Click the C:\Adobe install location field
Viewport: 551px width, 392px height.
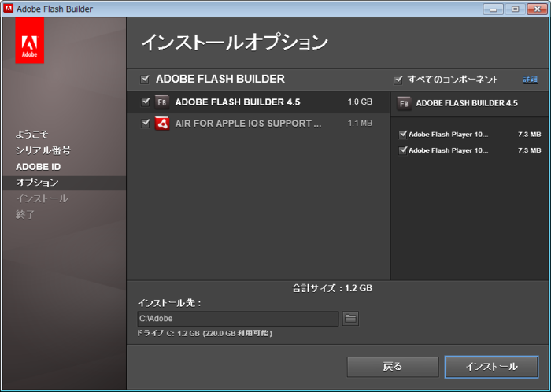(238, 319)
